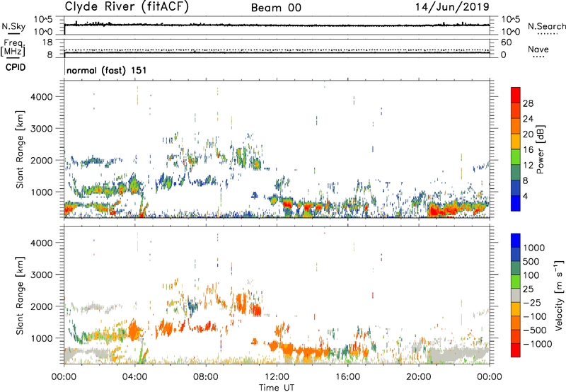The width and height of the screenshot is (566, 392).
Task: Select the '500' velocity colorbar label
Action: (531, 261)
